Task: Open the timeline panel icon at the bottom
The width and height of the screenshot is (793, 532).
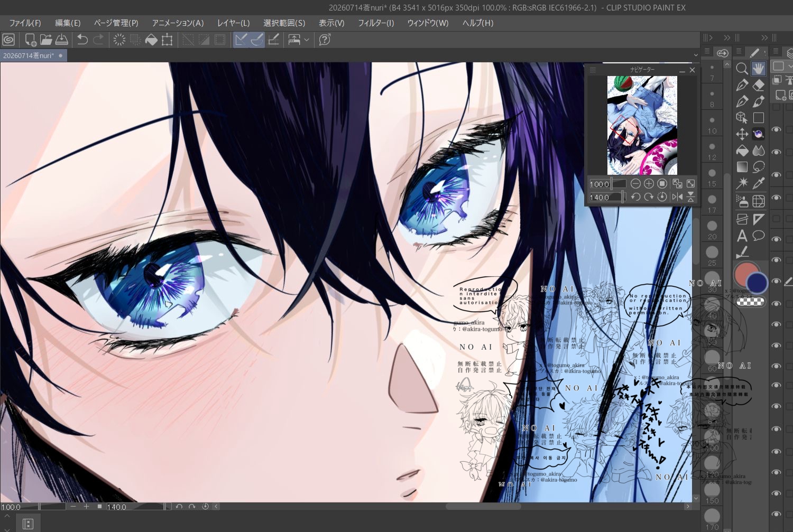Action: click(x=28, y=524)
